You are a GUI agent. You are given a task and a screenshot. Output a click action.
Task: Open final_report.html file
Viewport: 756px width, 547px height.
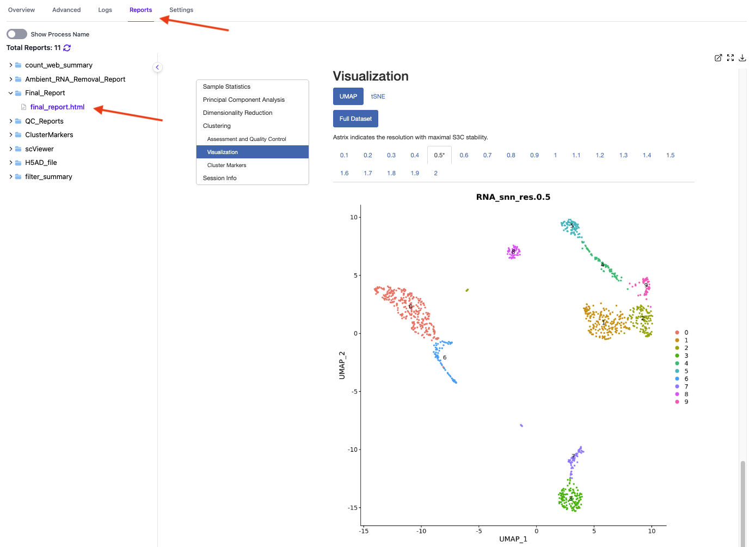pyautogui.click(x=57, y=107)
